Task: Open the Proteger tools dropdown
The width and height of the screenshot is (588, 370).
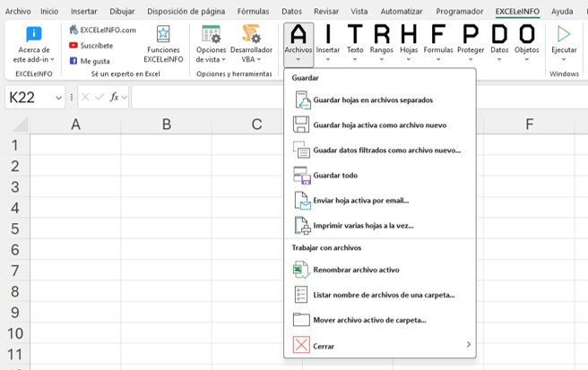Action: coord(471,44)
